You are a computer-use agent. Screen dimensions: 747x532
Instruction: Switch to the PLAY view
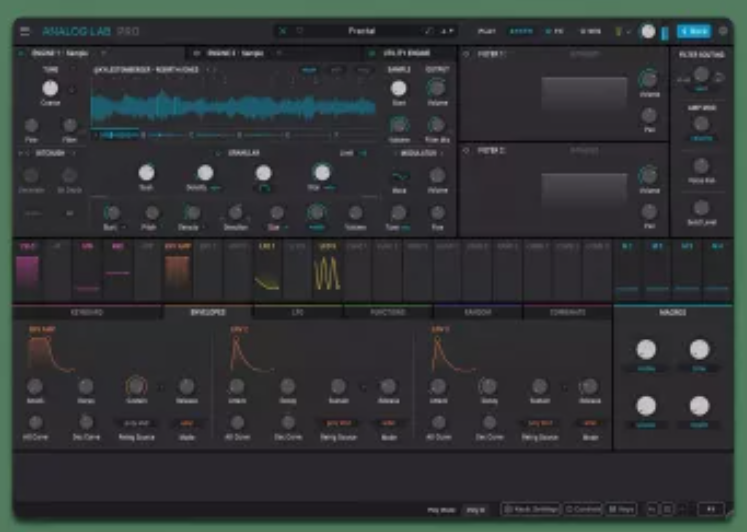click(486, 31)
